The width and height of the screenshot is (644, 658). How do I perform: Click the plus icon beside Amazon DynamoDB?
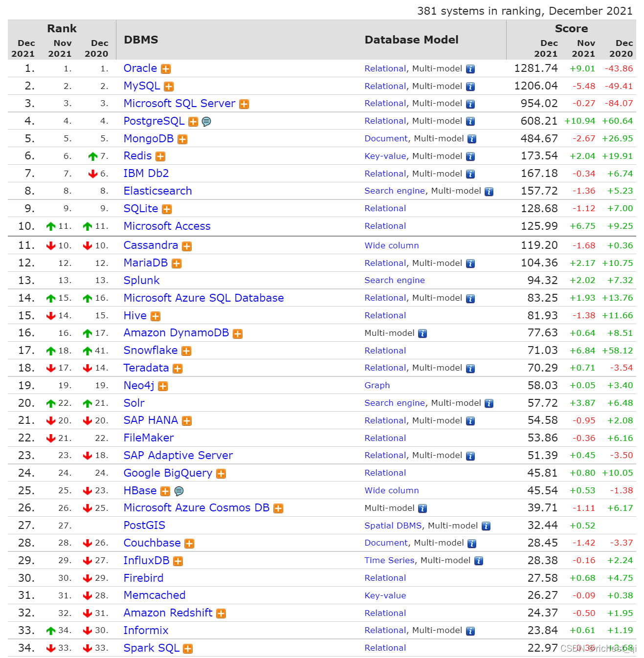tap(238, 333)
